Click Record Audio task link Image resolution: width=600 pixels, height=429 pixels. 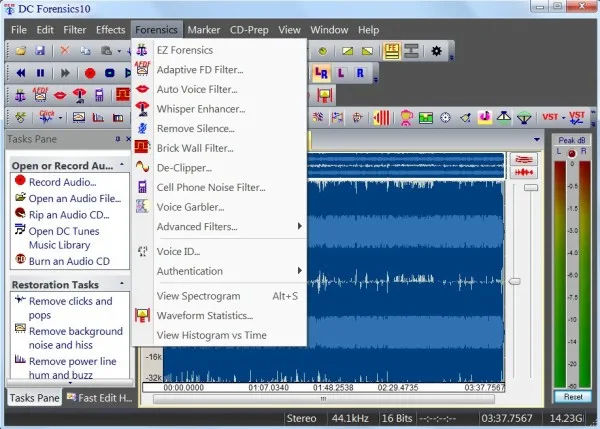62,182
